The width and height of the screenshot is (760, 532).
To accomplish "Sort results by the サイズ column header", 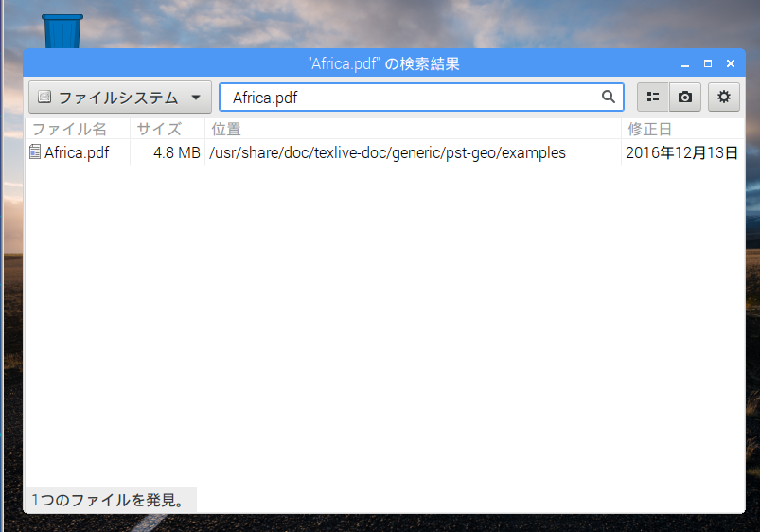I will coord(159,130).
